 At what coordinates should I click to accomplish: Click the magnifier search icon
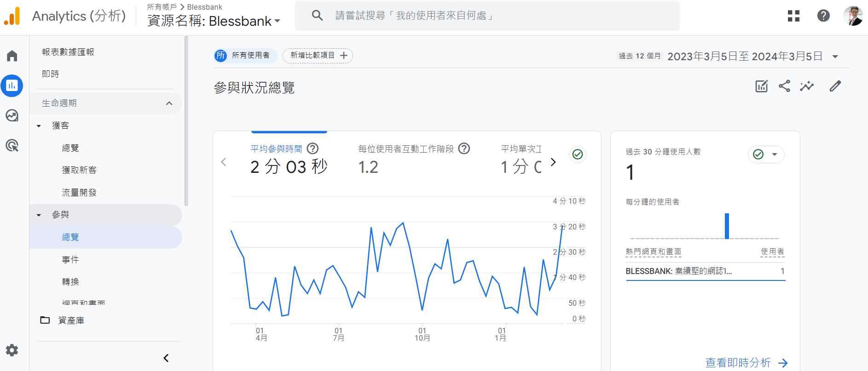[x=317, y=16]
